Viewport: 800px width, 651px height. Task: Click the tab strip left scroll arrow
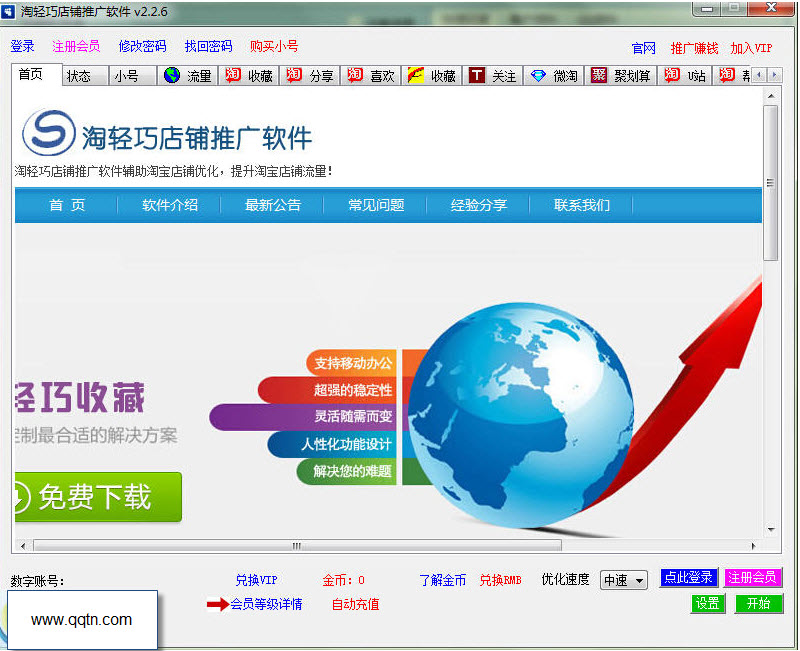coord(759,76)
